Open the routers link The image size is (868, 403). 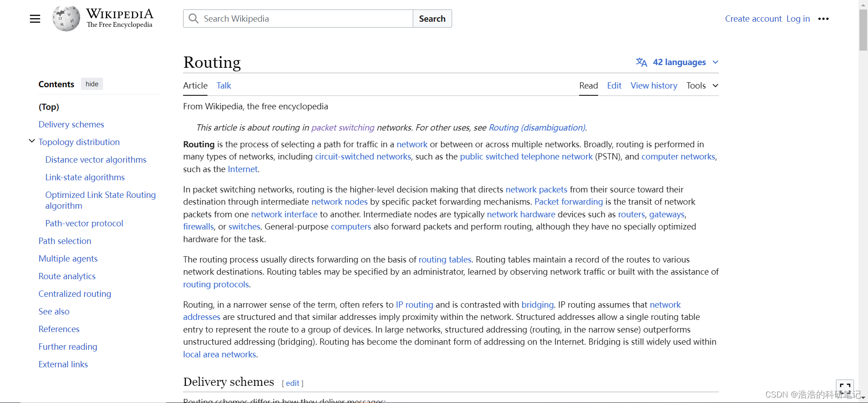tap(632, 214)
